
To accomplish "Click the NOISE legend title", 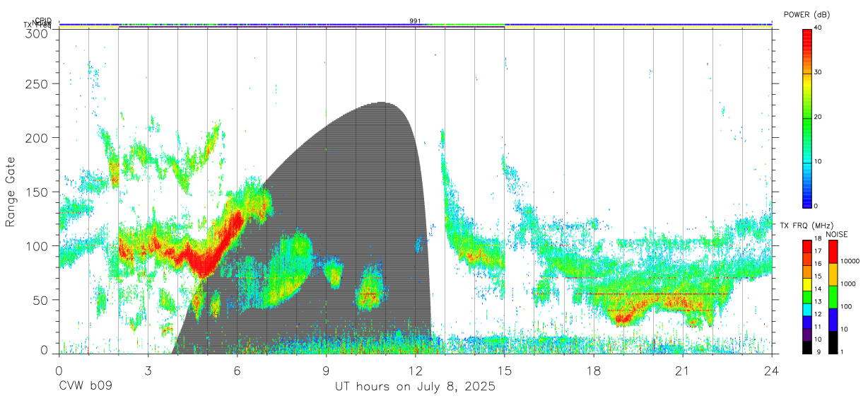I will click(838, 234).
